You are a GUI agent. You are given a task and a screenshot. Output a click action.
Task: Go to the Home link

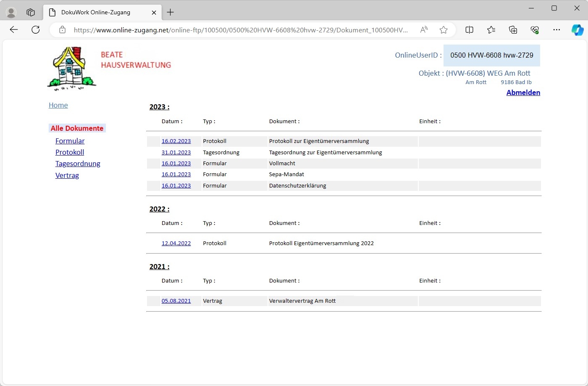pyautogui.click(x=58, y=105)
